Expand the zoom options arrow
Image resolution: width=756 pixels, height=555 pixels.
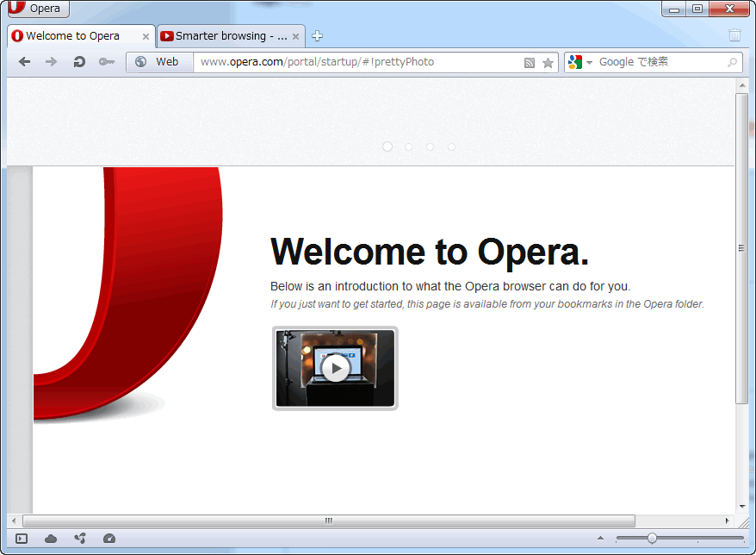[601, 539]
